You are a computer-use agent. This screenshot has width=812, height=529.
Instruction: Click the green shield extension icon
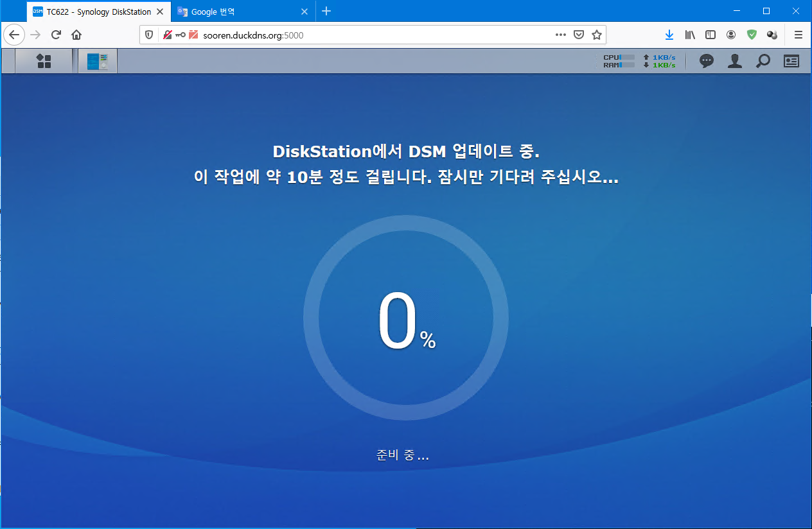(x=752, y=35)
